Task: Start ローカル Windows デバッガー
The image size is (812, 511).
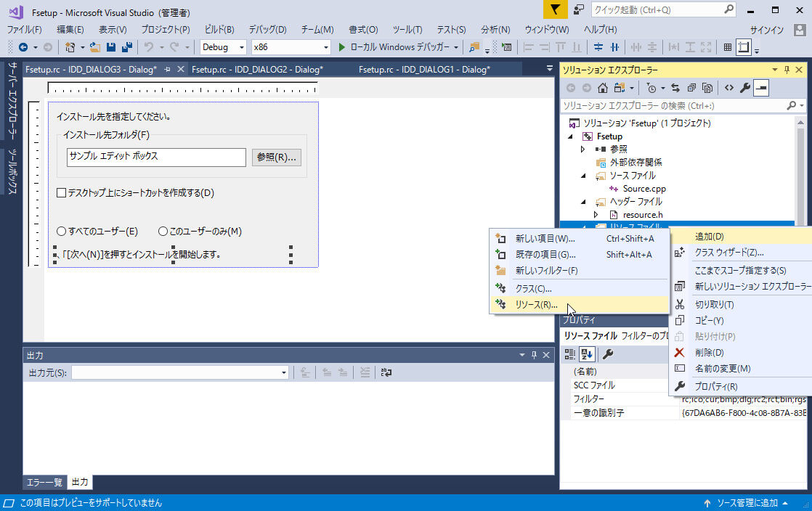Action: (394, 47)
